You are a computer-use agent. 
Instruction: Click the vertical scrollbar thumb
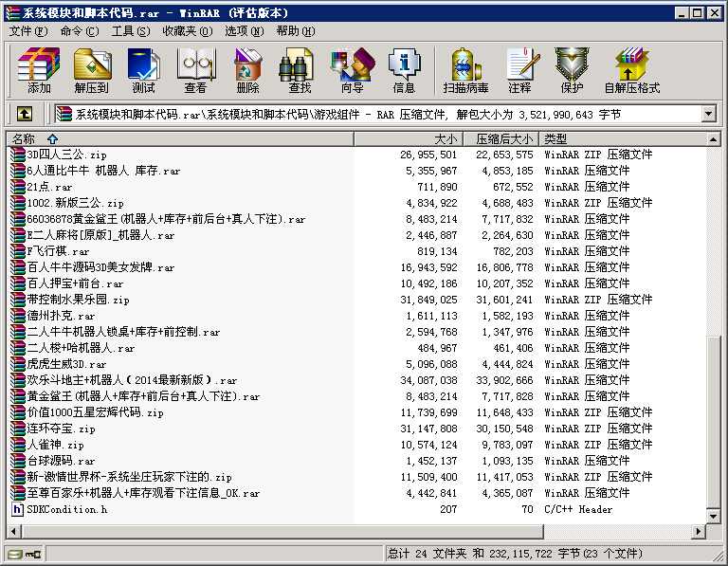(x=713, y=420)
